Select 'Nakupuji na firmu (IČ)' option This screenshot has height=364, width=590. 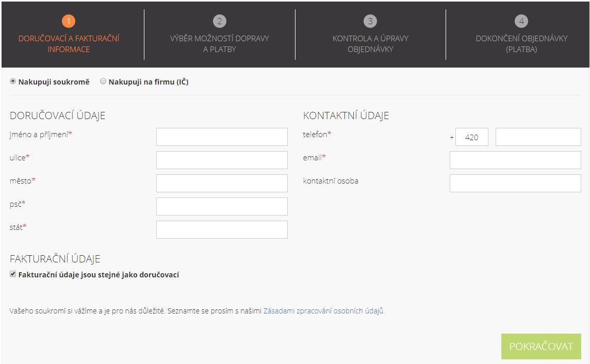[x=103, y=81]
